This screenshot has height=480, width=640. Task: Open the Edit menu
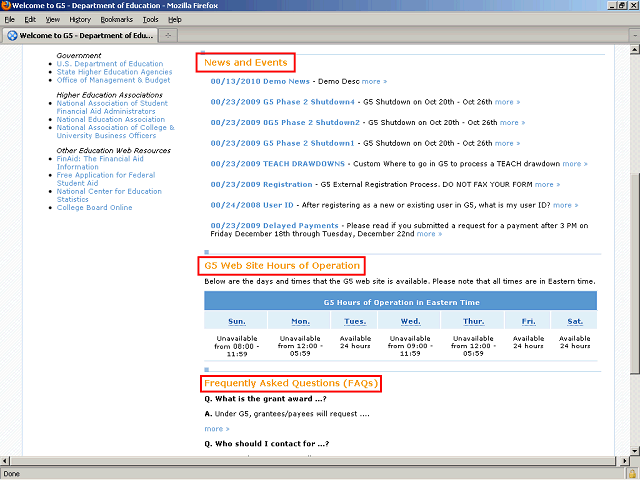click(30, 20)
